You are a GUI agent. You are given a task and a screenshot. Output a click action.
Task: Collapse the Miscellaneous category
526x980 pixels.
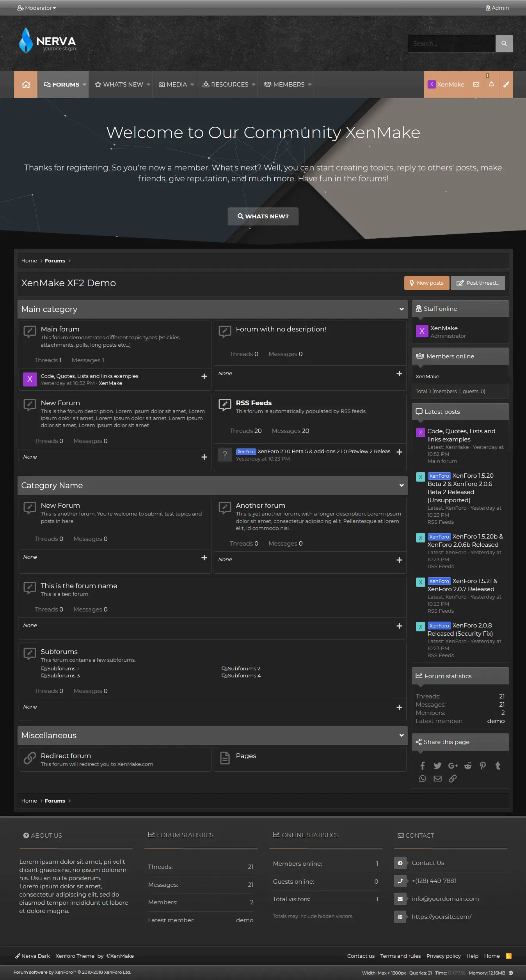coord(402,735)
